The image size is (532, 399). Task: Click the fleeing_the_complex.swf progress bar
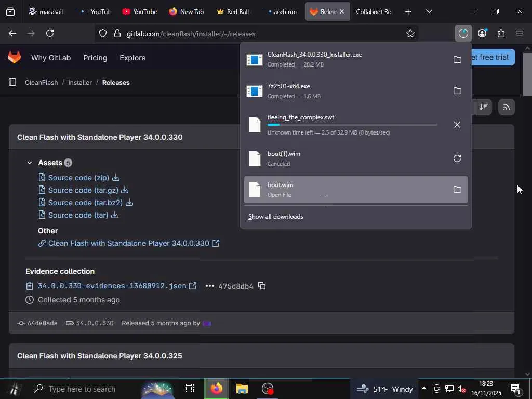[352, 125]
